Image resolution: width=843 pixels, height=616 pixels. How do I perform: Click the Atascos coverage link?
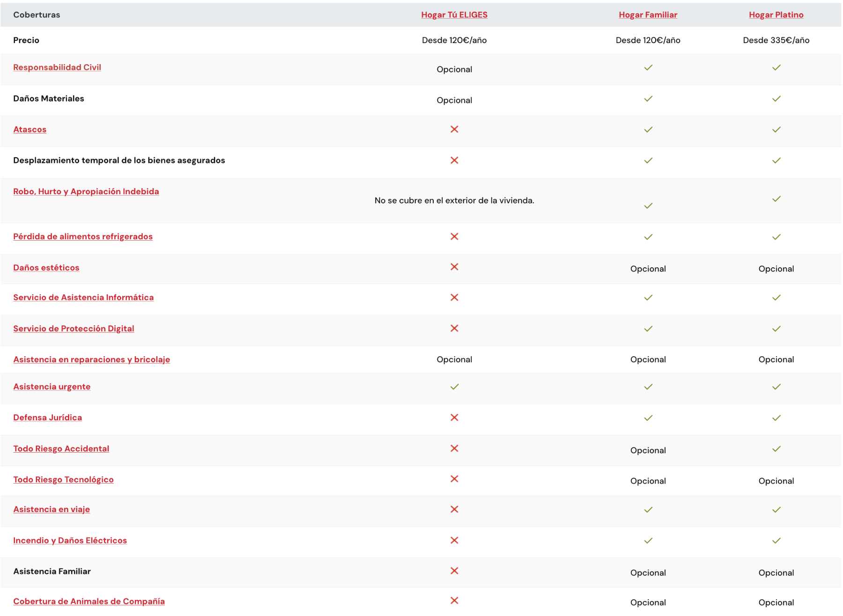tap(30, 130)
